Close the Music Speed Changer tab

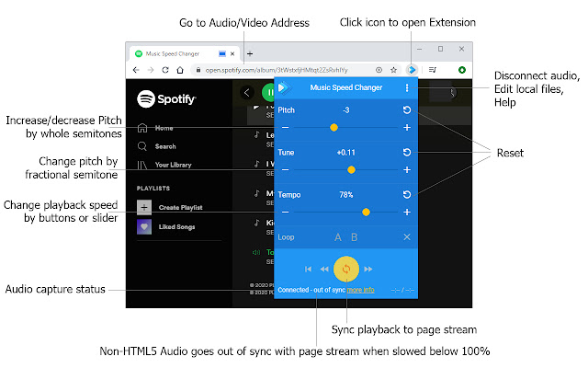click(x=232, y=53)
